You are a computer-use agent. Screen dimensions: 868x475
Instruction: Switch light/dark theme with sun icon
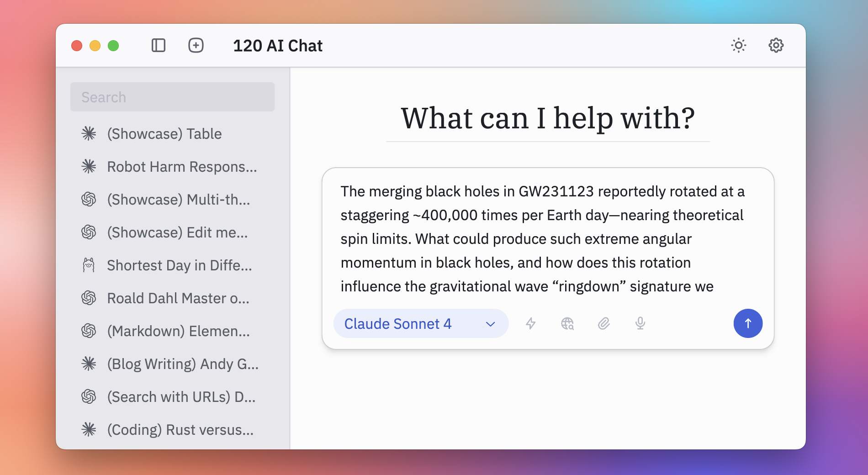pyautogui.click(x=738, y=46)
